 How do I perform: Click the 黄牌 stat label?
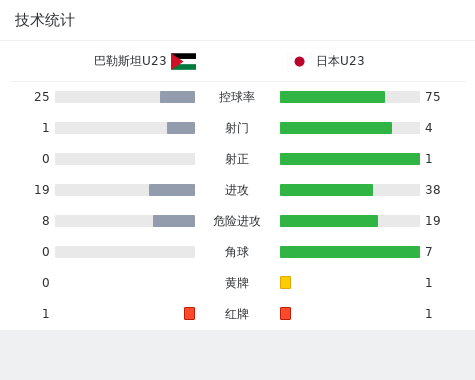237,283
